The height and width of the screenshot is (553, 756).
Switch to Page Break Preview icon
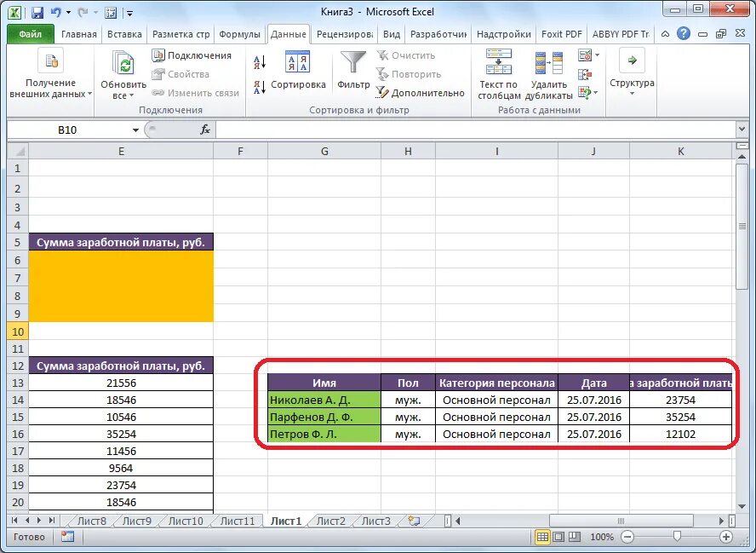(x=574, y=537)
